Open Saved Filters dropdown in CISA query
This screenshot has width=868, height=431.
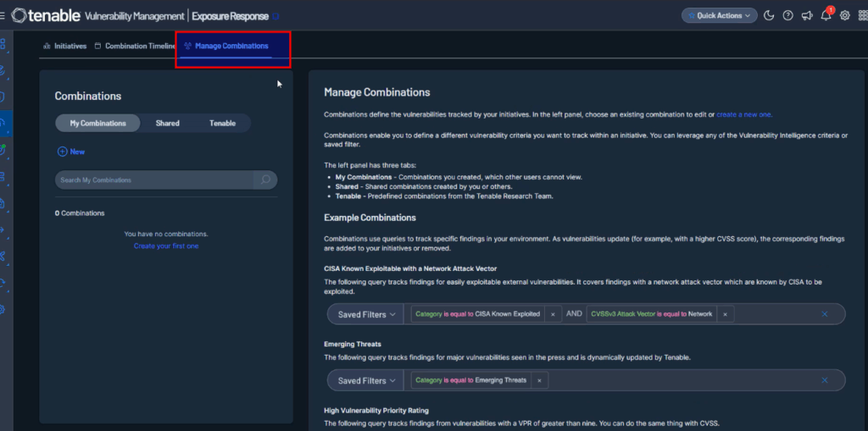tap(366, 314)
